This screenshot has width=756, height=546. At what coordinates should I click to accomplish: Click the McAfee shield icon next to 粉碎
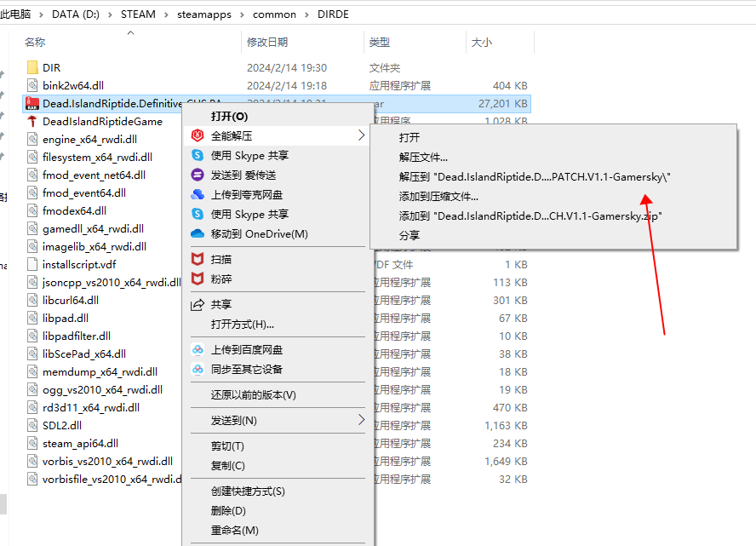point(198,279)
